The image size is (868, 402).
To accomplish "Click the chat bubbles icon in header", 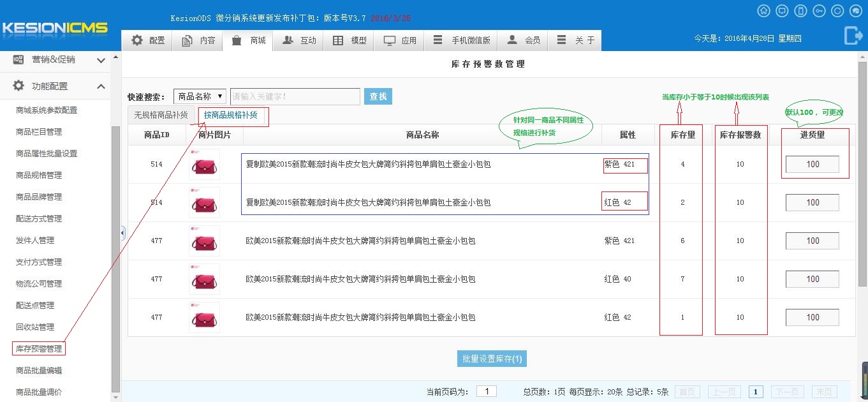I will (x=856, y=11).
